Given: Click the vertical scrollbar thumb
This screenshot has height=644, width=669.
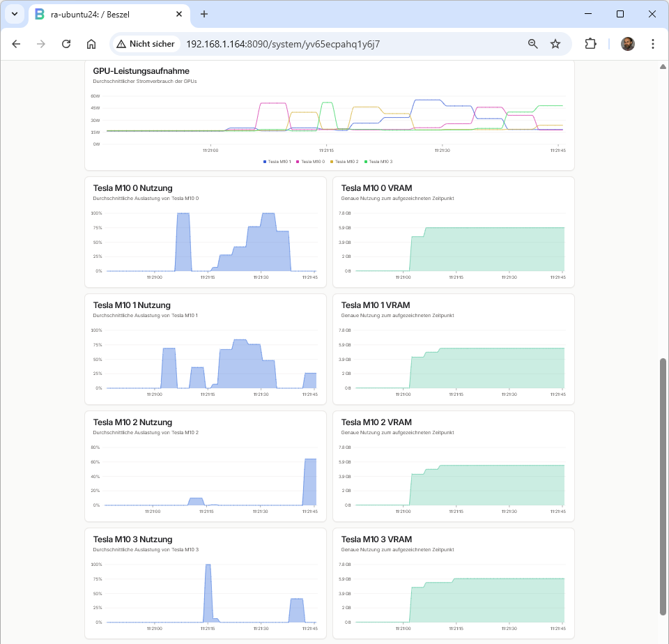Looking at the screenshot, I should point(663,486).
